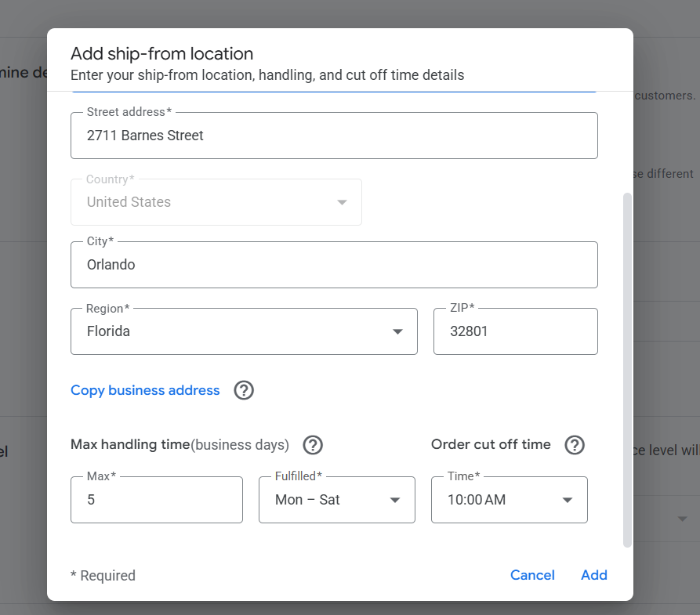Click dropdown arrow on background page behind dialog
The width and height of the screenshot is (700, 615).
tap(682, 519)
